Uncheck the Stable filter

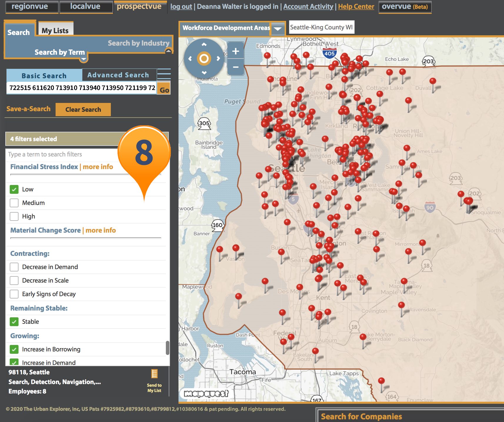(14, 322)
